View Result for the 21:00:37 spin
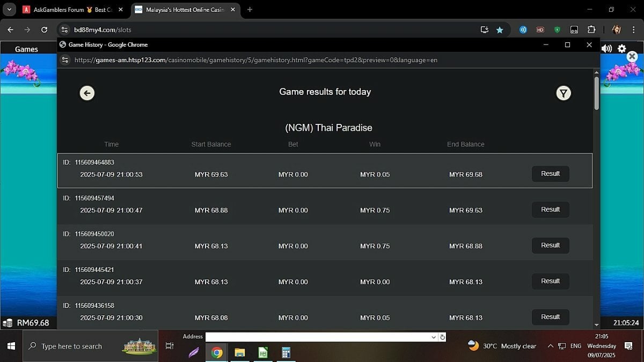 (550, 281)
